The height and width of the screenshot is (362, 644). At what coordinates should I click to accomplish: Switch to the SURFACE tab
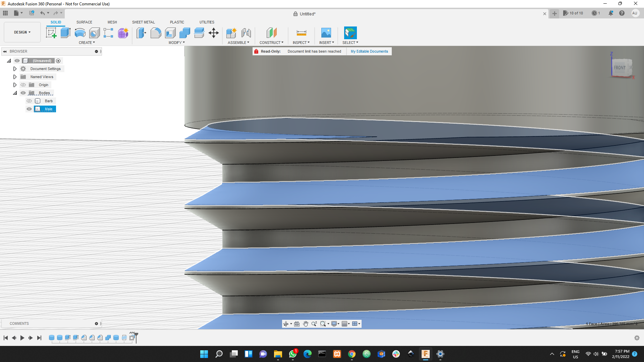point(84,22)
